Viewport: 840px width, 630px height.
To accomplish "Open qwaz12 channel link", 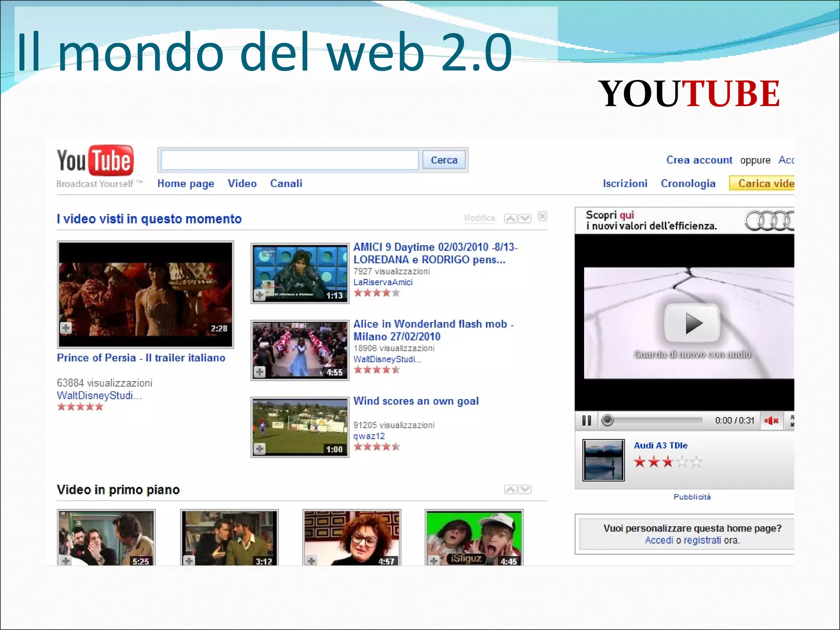I will pyautogui.click(x=369, y=436).
